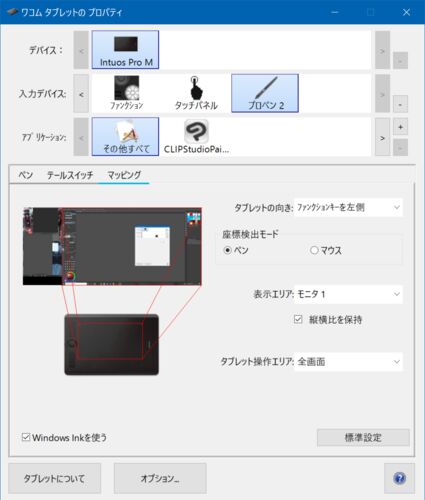425x500 pixels.
Task: Select the プロペン 2 pen icon
Action: [265, 93]
